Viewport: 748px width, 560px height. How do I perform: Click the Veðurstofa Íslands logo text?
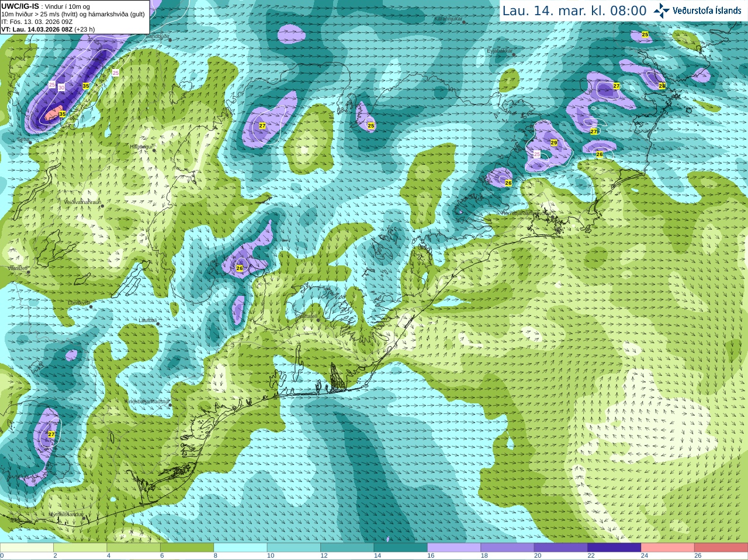(707, 11)
